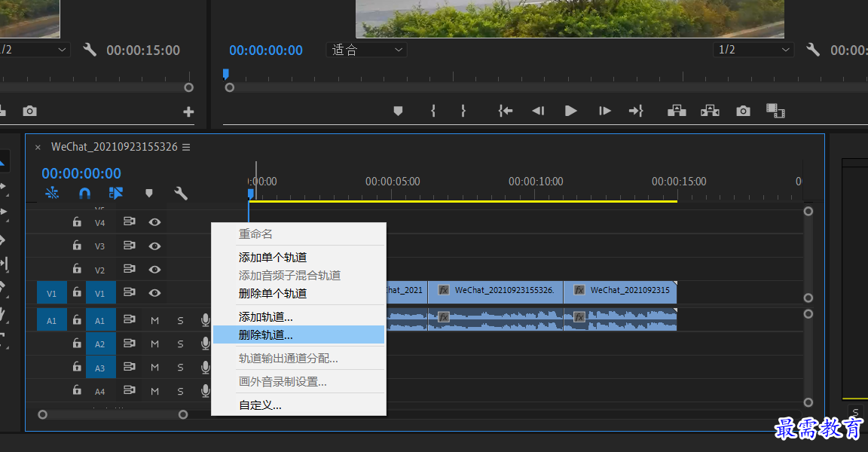This screenshot has width=868, height=452.
Task: Click Add Marker in program monitor
Action: pos(398,111)
